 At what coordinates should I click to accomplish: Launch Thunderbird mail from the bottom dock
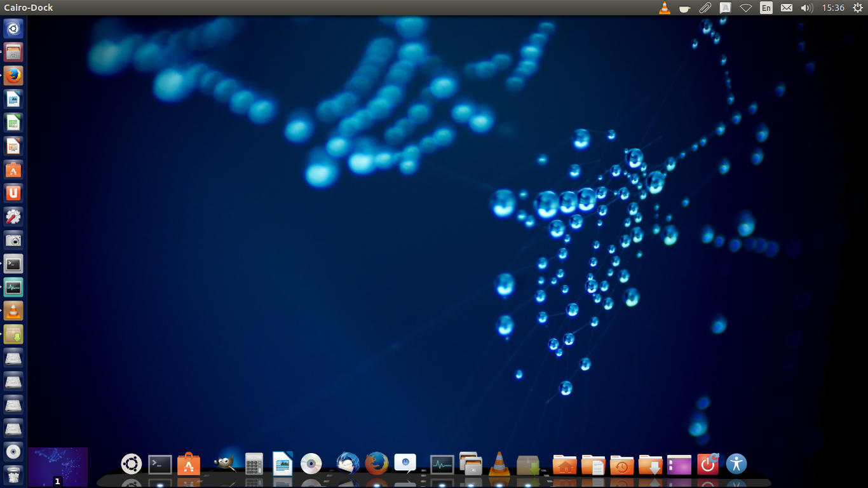[348, 464]
